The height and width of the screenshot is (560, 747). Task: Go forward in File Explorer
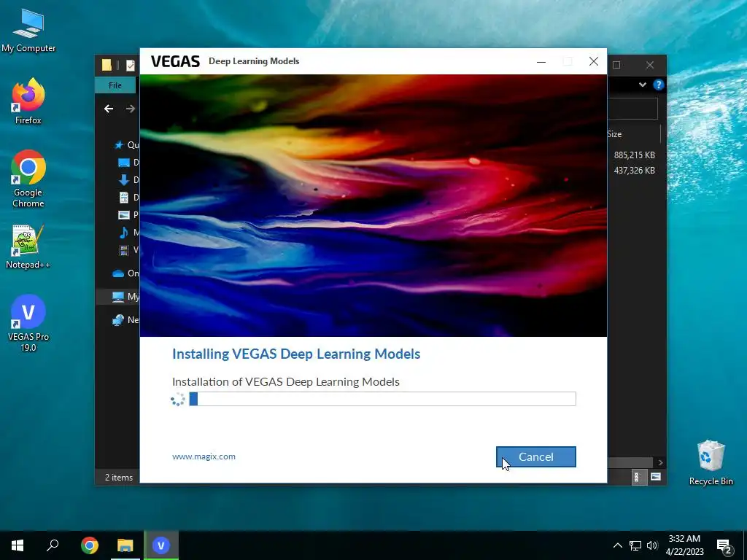[130, 109]
